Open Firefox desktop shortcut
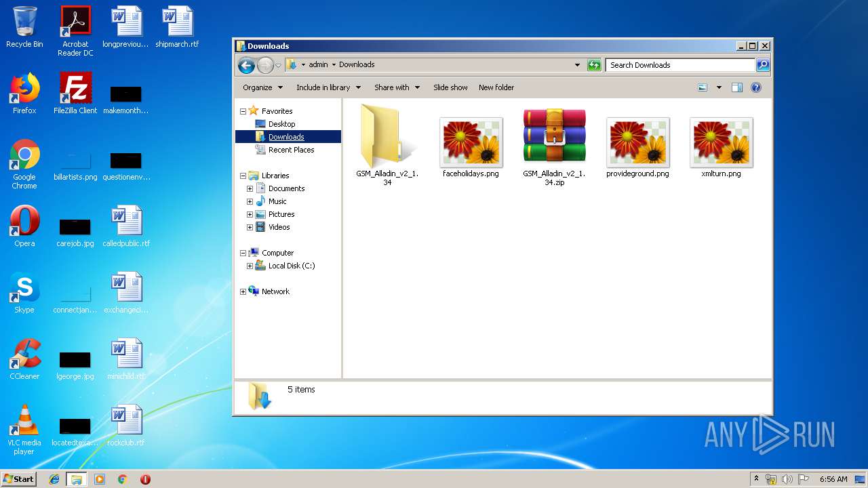This screenshot has width=868, height=488. pyautogui.click(x=24, y=94)
